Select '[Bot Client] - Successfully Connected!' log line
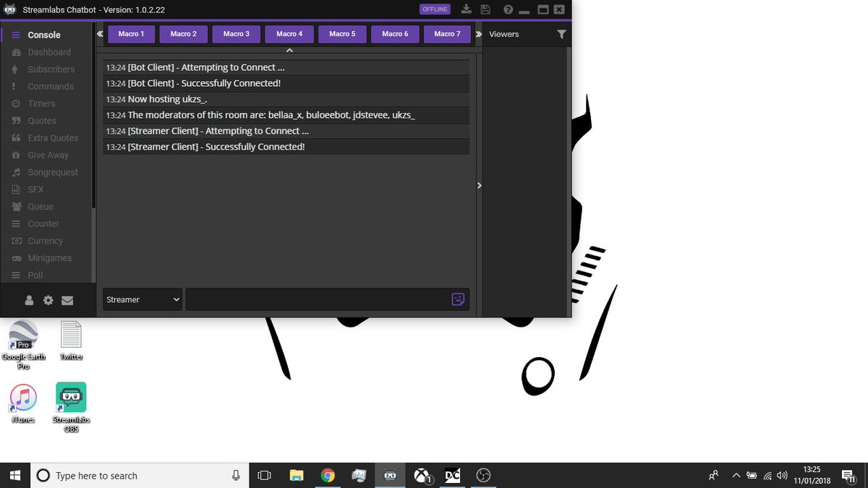868x488 pixels. click(286, 83)
